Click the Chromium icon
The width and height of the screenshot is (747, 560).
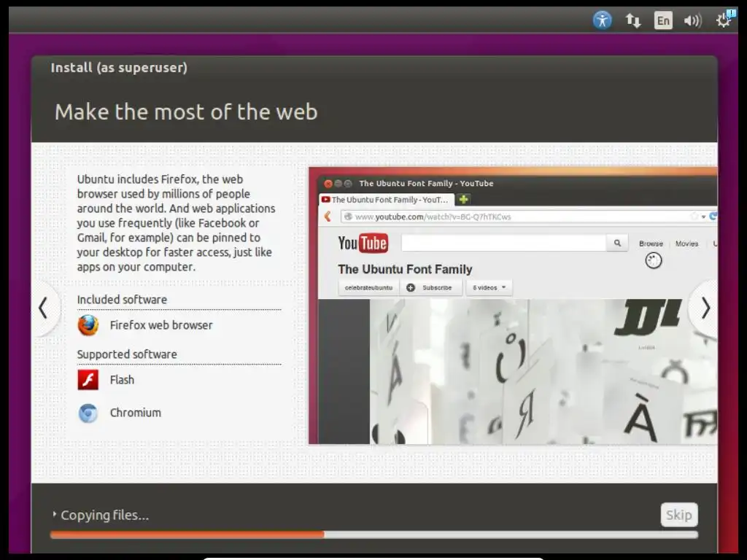point(88,413)
